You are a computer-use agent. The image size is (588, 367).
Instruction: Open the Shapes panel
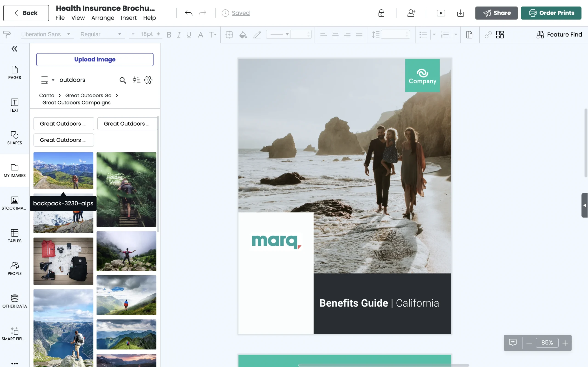click(14, 138)
